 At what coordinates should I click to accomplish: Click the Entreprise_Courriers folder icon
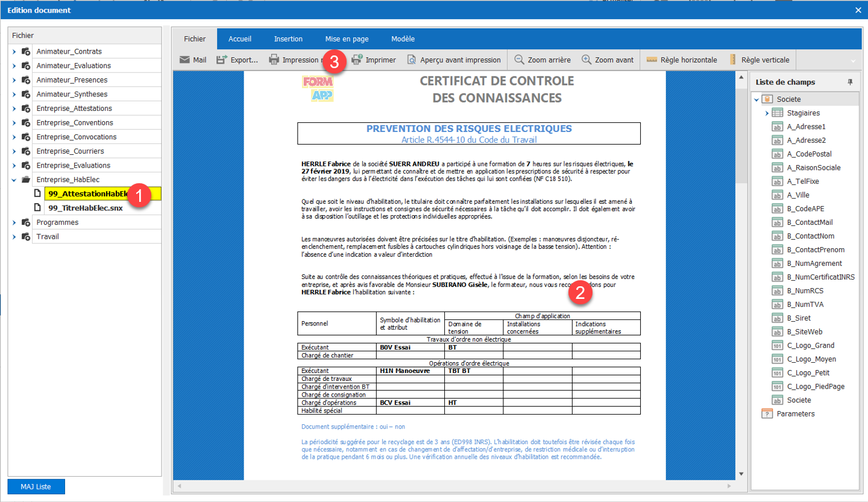26,151
